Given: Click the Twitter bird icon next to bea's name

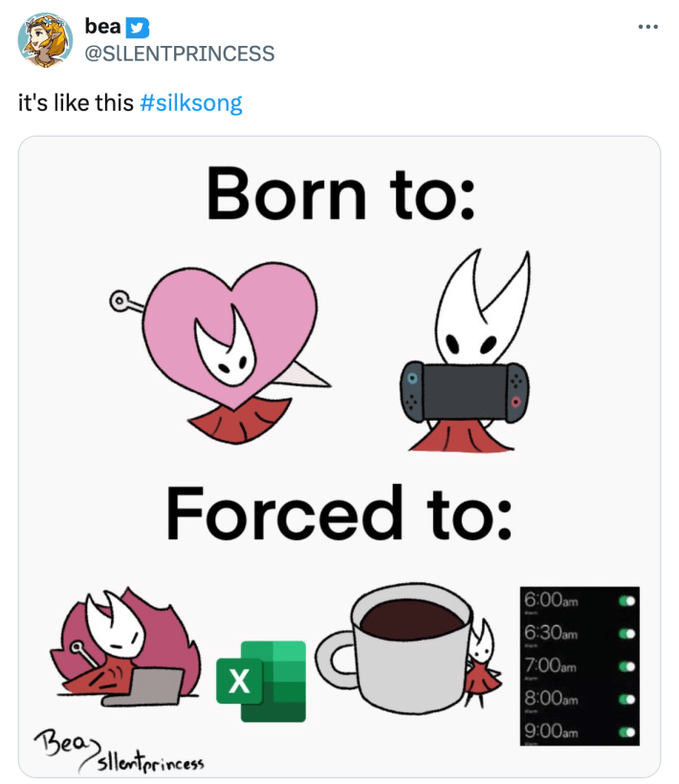Looking at the screenshot, I should 140,27.
